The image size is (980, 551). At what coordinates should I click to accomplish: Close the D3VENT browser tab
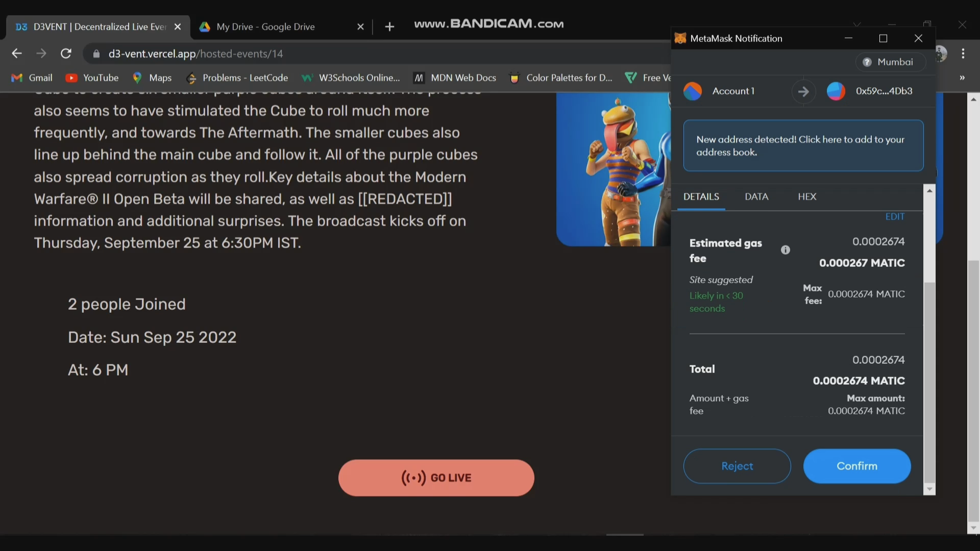click(x=178, y=27)
